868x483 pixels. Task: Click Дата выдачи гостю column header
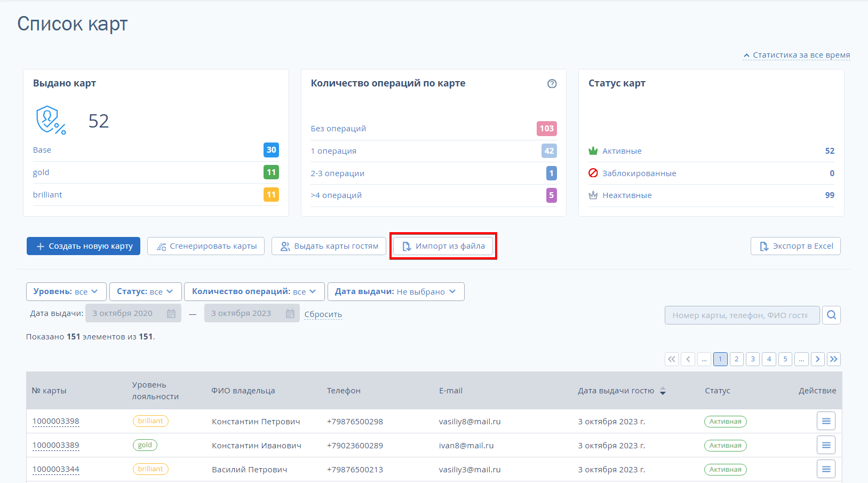click(616, 391)
